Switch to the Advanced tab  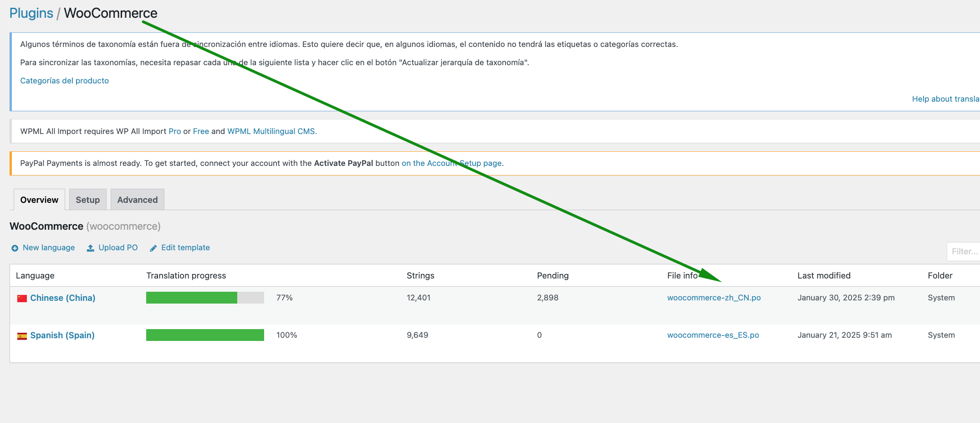138,200
